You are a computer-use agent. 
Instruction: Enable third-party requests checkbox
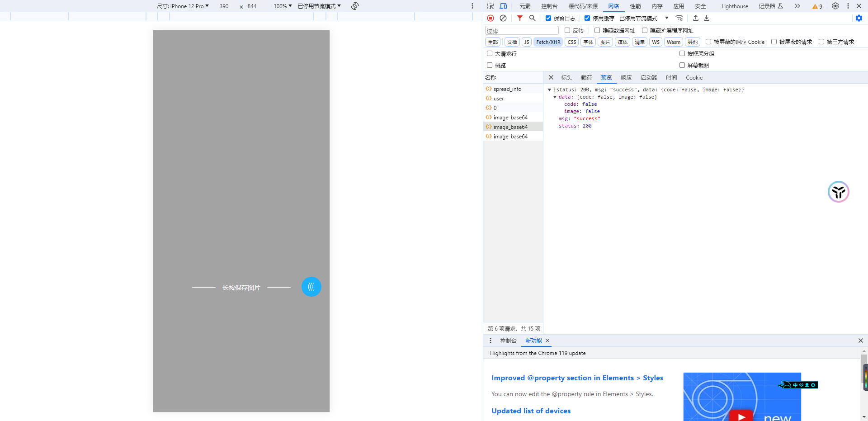(x=821, y=42)
